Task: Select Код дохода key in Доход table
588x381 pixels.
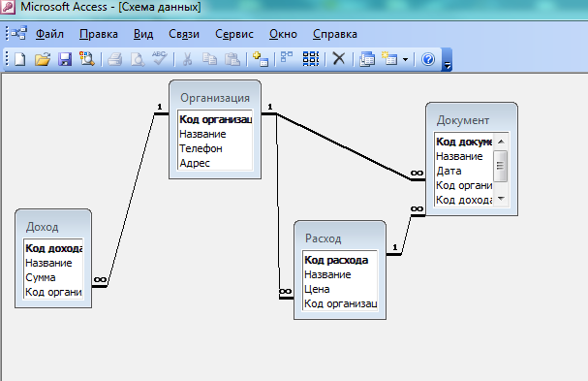Action: [53, 248]
